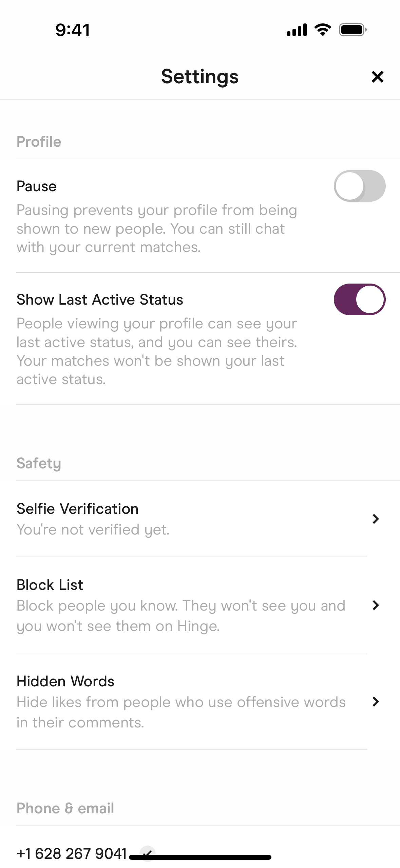400x868 pixels.
Task: Tap the Wi-Fi status icon
Action: point(323,30)
